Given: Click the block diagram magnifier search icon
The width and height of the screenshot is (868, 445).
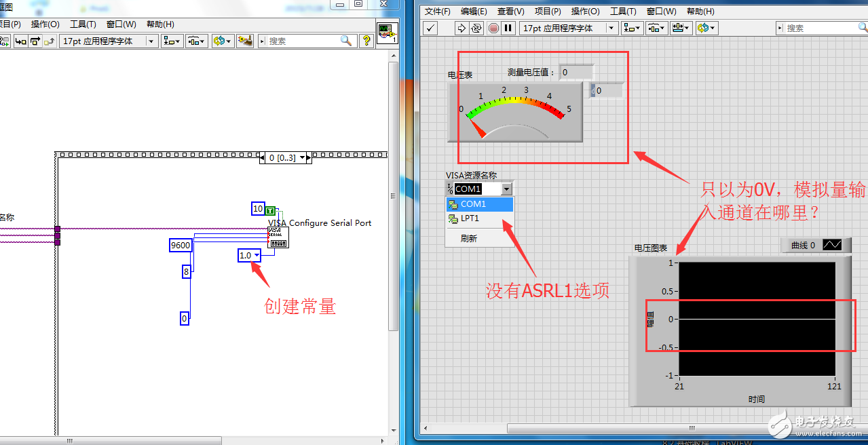Looking at the screenshot, I should coord(347,41).
